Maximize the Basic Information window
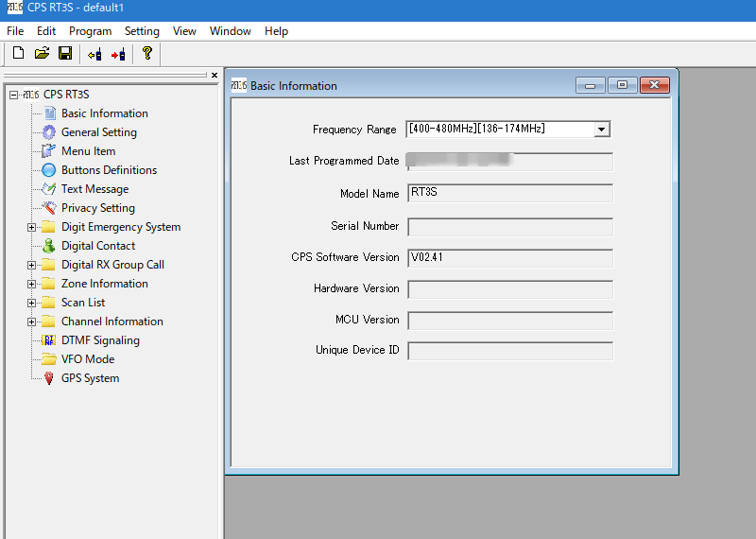This screenshot has height=539, width=756. pyautogui.click(x=622, y=85)
